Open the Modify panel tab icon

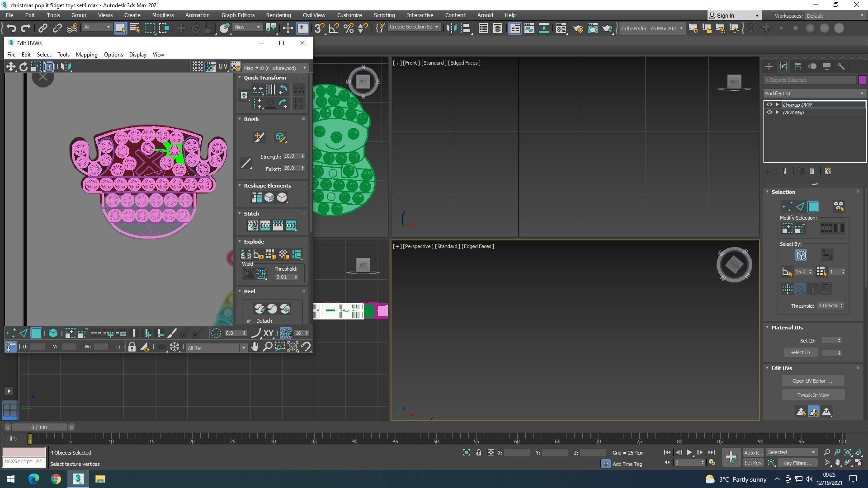[x=783, y=66]
